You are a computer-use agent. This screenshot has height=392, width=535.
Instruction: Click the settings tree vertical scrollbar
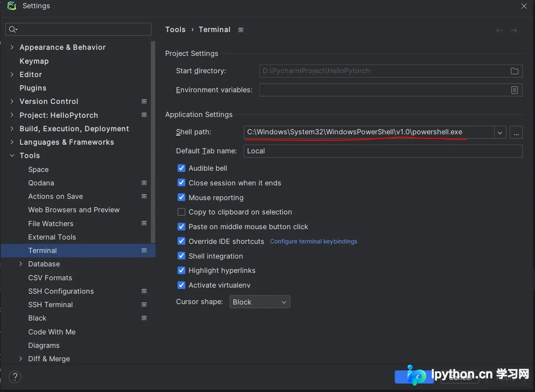153,142
